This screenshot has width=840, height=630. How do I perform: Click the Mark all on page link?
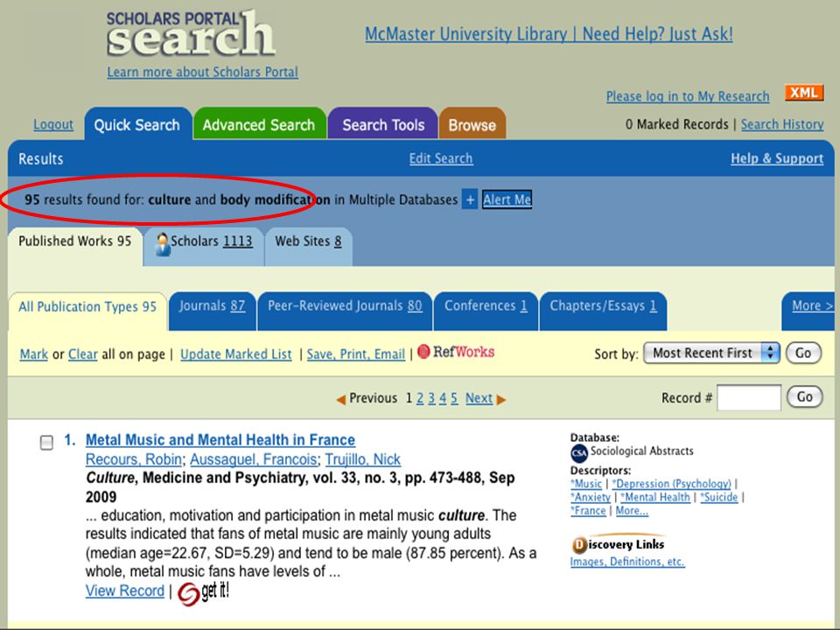point(34,354)
